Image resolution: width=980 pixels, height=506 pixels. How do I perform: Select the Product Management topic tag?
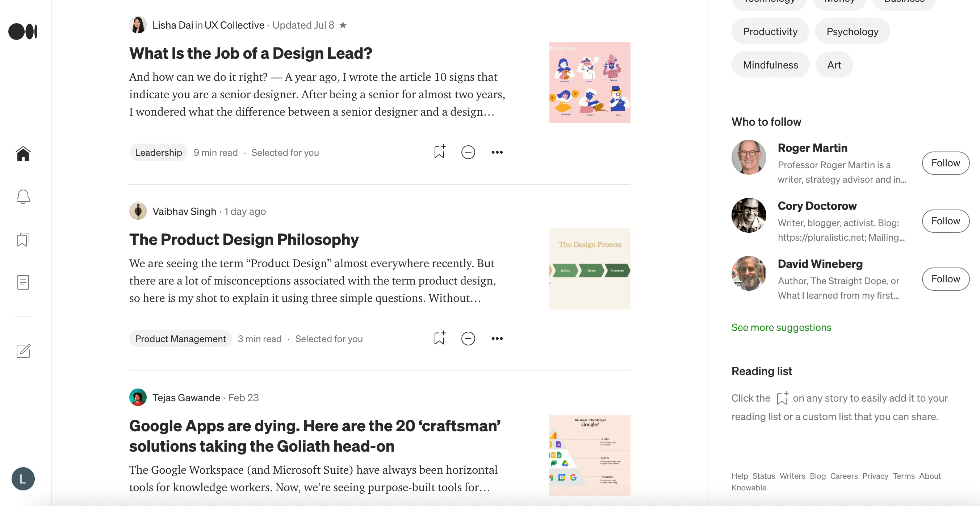pyautogui.click(x=180, y=338)
